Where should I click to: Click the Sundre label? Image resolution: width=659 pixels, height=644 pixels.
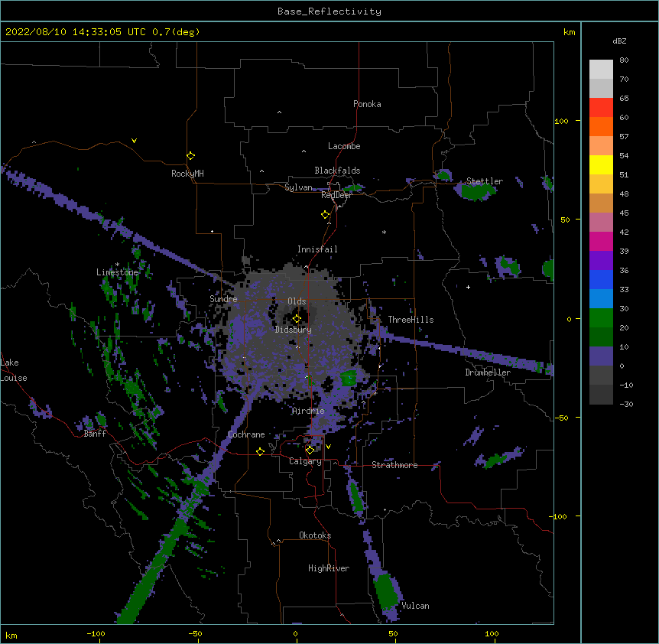[x=223, y=299]
